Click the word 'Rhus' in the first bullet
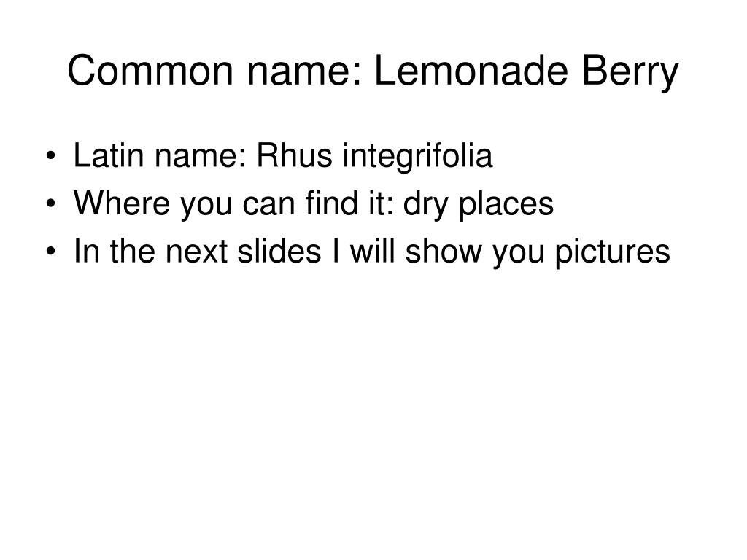 coord(294,155)
